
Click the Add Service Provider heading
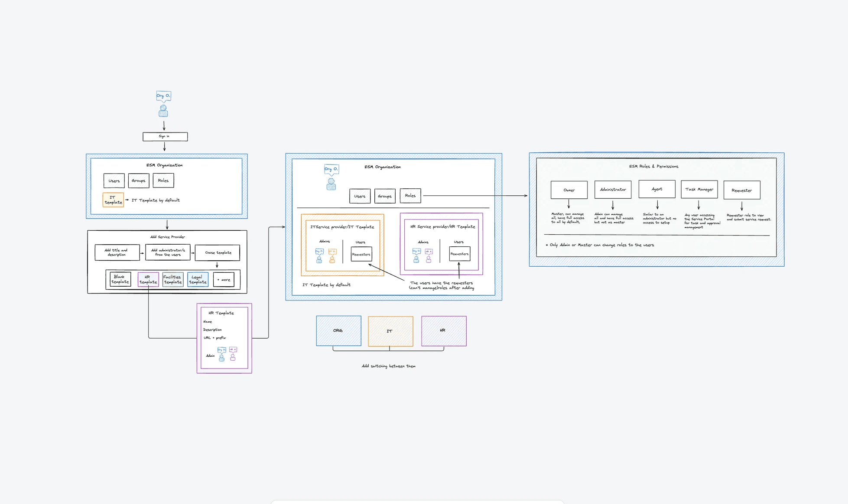[167, 237]
